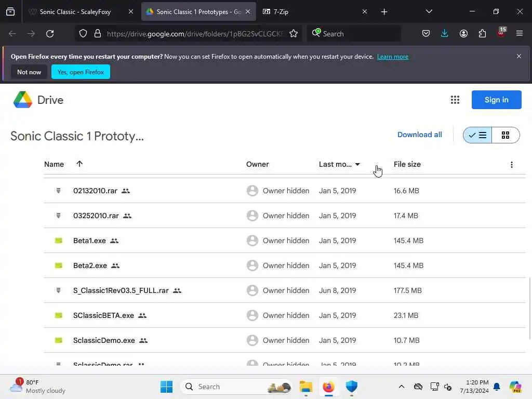Open weather widget showing 80°F
Screen dimensions: 532x399
tap(37, 387)
